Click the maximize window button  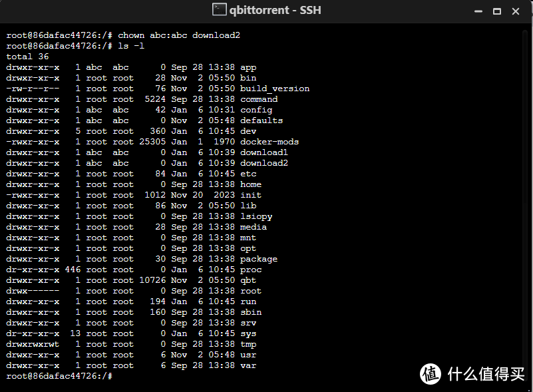(496, 11)
